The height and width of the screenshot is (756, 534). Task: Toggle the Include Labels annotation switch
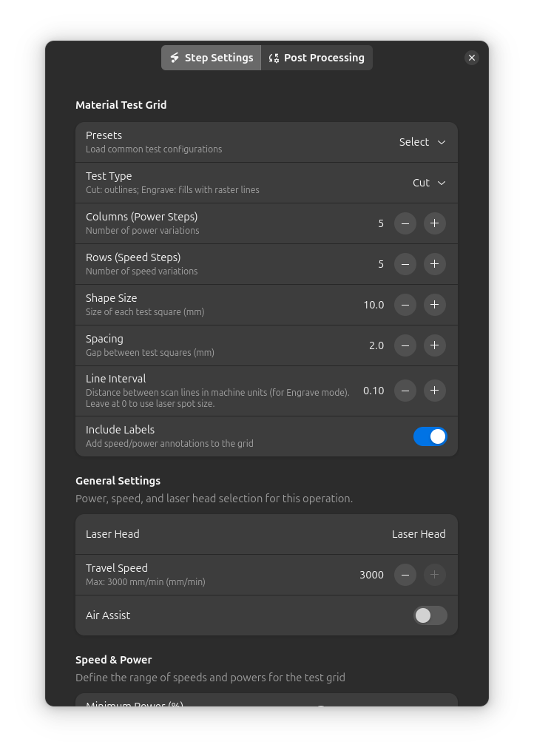[430, 436]
